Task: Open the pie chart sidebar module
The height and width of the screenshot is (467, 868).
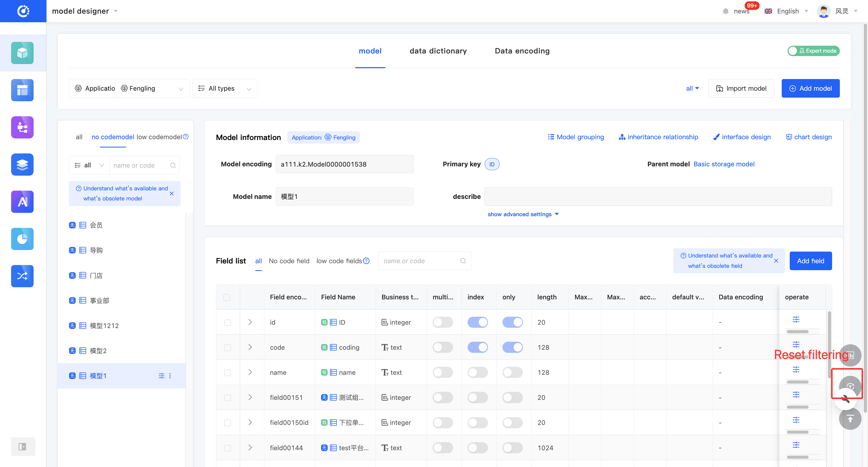Action: coord(22,239)
